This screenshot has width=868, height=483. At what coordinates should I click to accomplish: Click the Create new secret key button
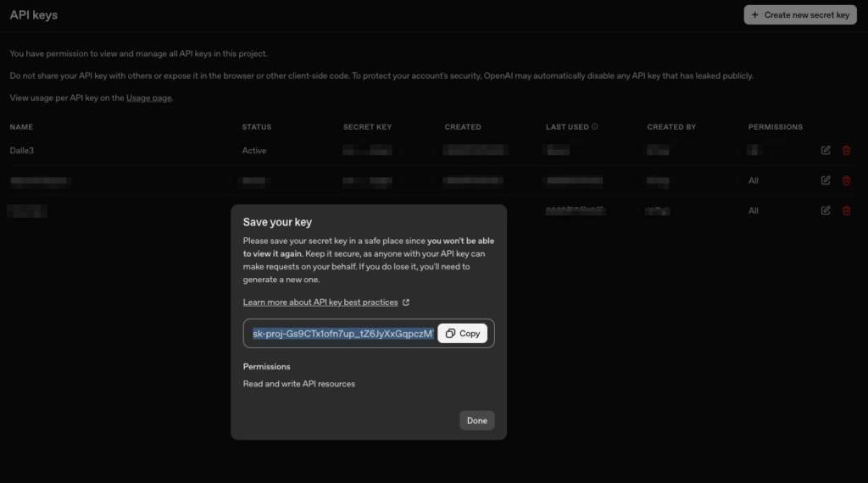(x=800, y=14)
